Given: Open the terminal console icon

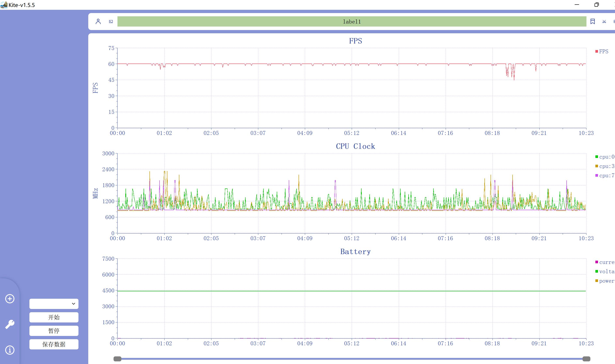Looking at the screenshot, I should pos(111,22).
